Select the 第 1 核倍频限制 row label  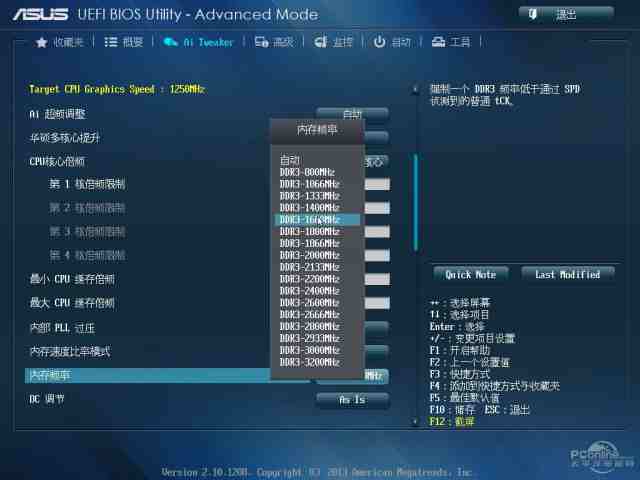[87, 184]
